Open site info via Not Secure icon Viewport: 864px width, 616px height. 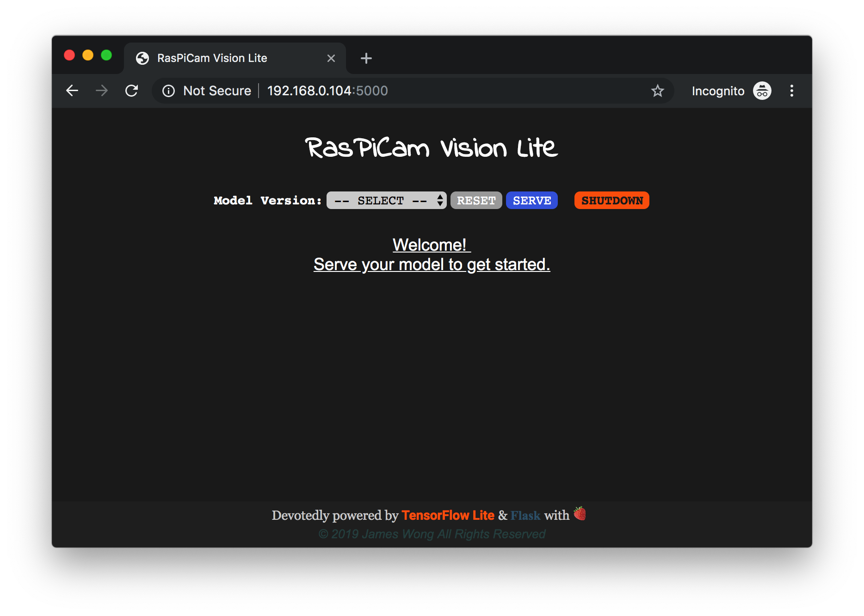point(168,91)
